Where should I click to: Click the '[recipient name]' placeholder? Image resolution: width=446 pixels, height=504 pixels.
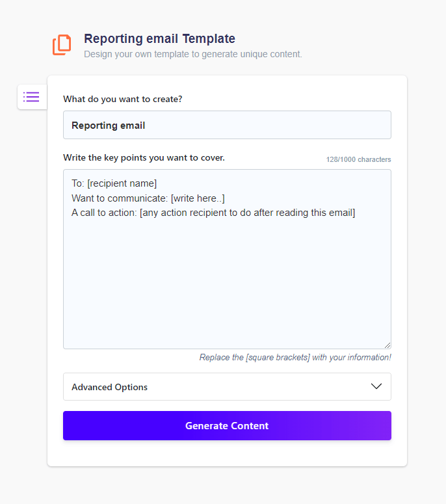pyautogui.click(x=122, y=183)
